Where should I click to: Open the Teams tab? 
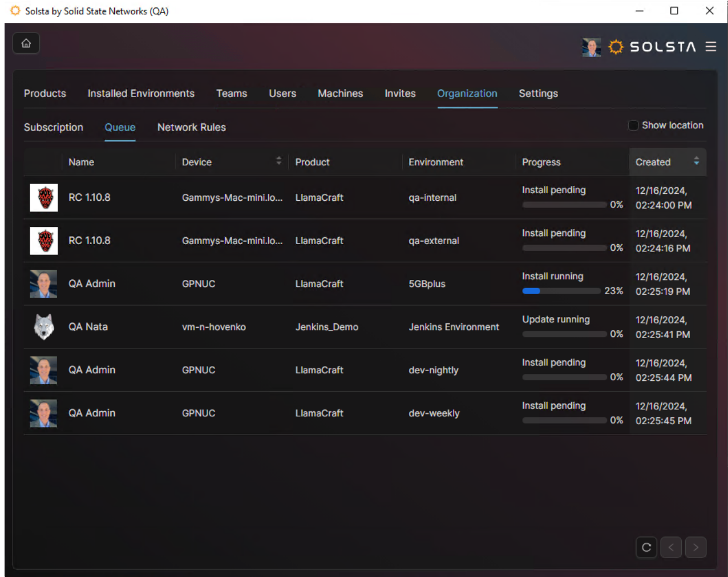point(232,94)
